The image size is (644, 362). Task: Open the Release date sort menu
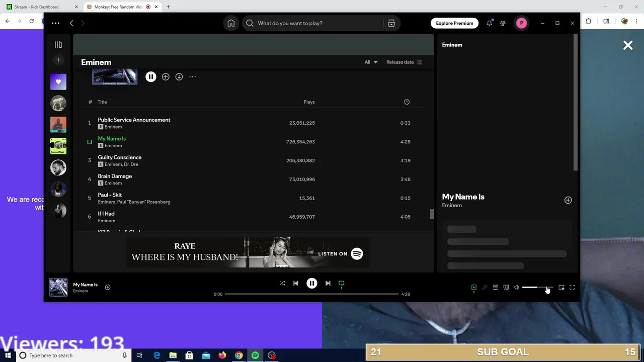point(404,62)
